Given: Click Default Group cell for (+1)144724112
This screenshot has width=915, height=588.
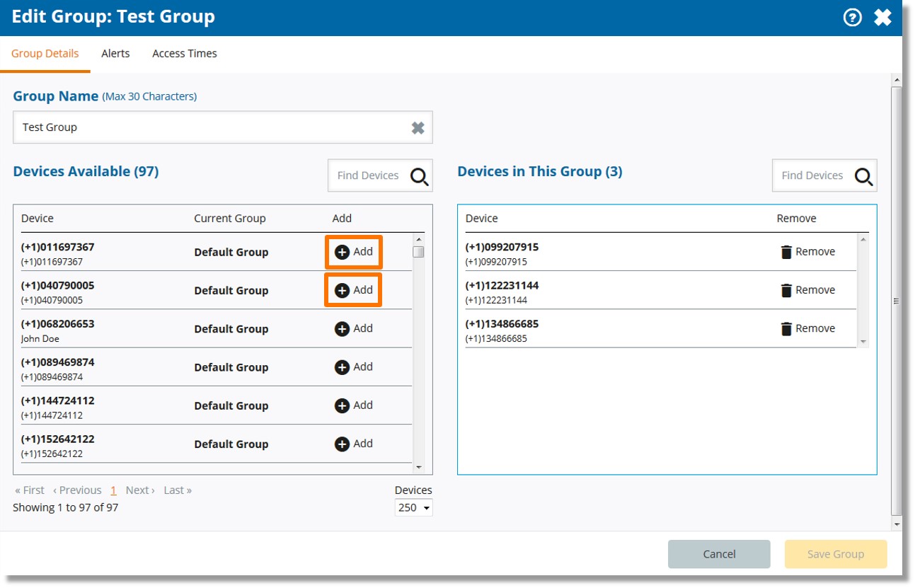Looking at the screenshot, I should click(231, 406).
